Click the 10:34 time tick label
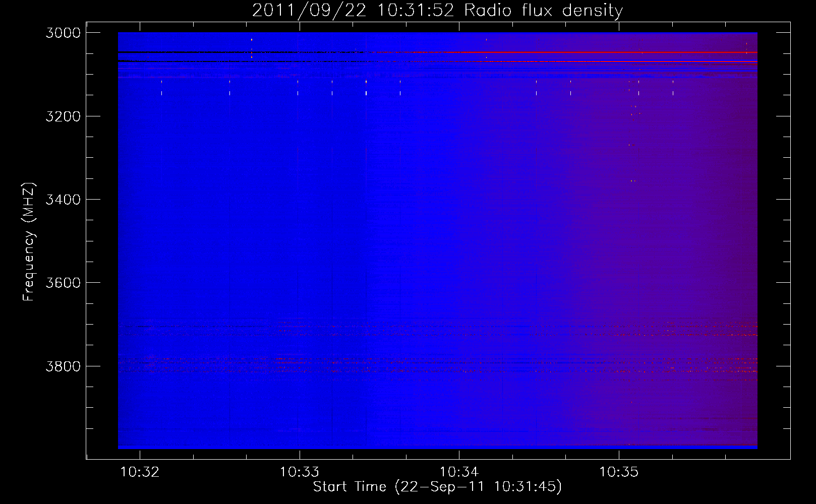816x504 pixels. click(459, 472)
